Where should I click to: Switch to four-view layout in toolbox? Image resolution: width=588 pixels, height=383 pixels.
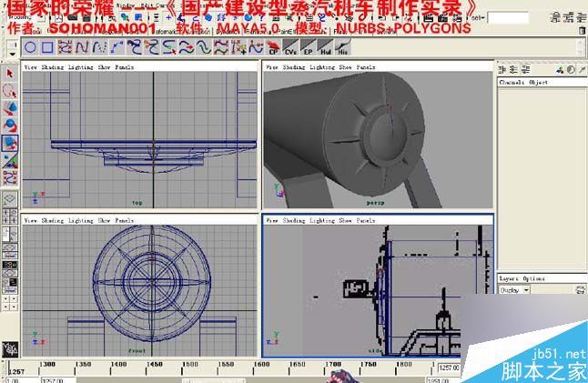coord(10,217)
